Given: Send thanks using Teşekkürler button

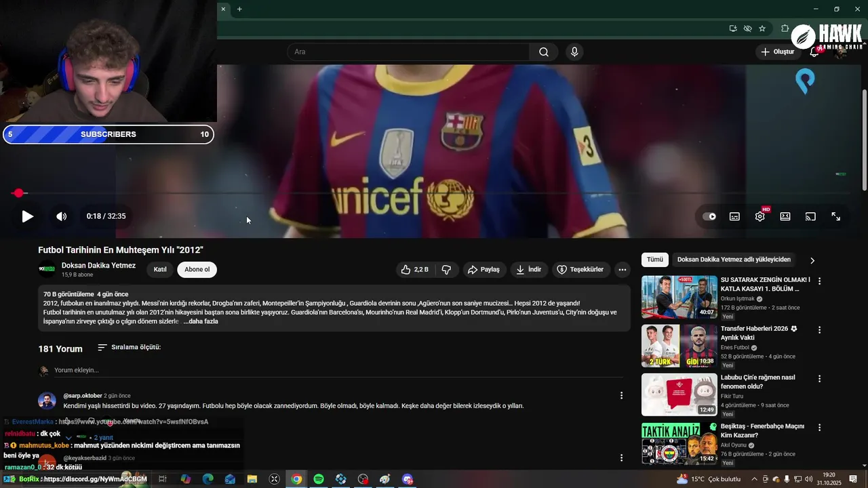Looking at the screenshot, I should tap(580, 270).
